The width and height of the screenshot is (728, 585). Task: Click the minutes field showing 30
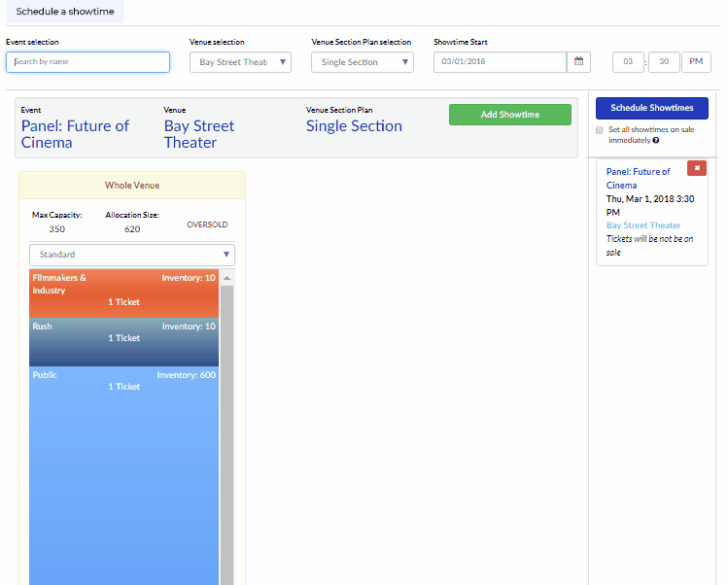664,62
